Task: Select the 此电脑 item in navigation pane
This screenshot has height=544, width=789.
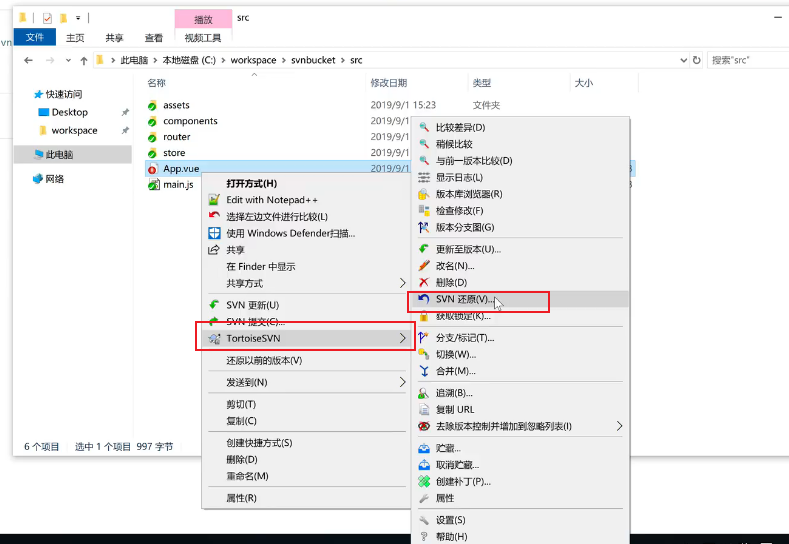Action: pyautogui.click(x=73, y=154)
